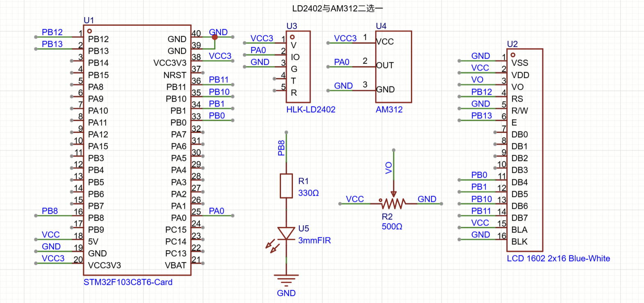Click the pin-1 marker circle inside U3

(x=292, y=37)
